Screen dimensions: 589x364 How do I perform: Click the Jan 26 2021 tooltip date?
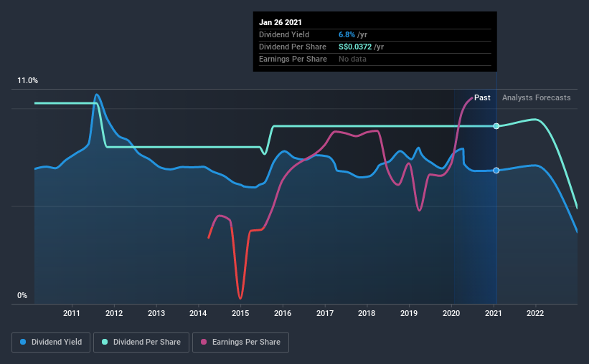click(281, 22)
